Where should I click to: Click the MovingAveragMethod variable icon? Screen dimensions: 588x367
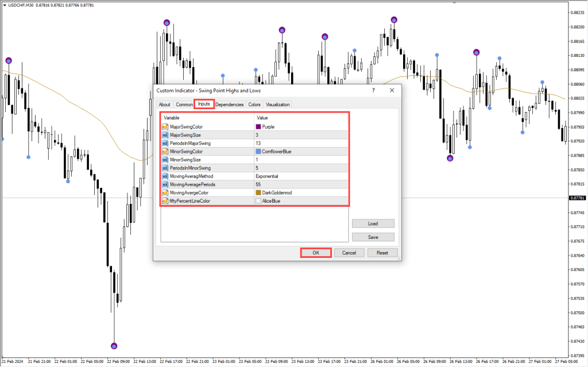coord(165,176)
